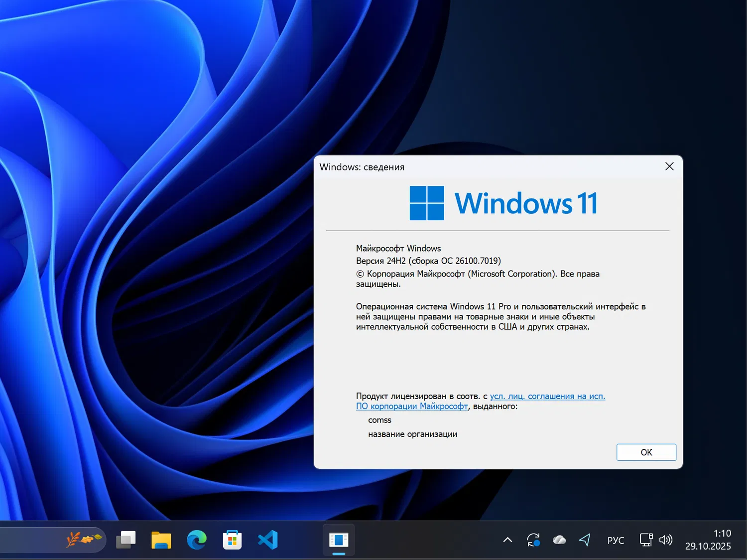The image size is (747, 560).
Task: Select the registered user name comss
Action: click(x=379, y=420)
